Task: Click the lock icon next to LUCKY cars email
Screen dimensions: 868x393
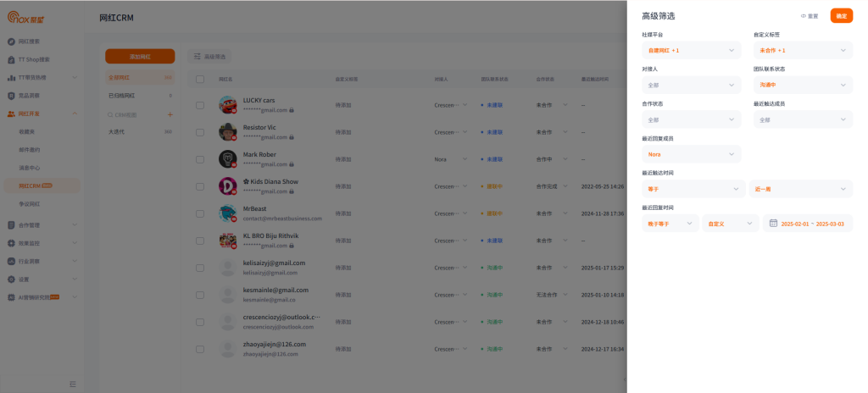Action: point(292,110)
